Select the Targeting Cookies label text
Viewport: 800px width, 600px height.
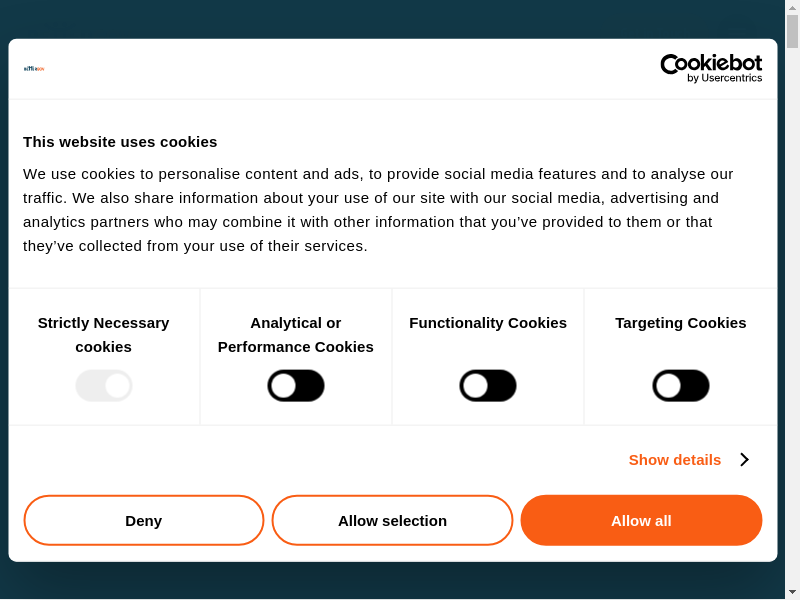(681, 323)
